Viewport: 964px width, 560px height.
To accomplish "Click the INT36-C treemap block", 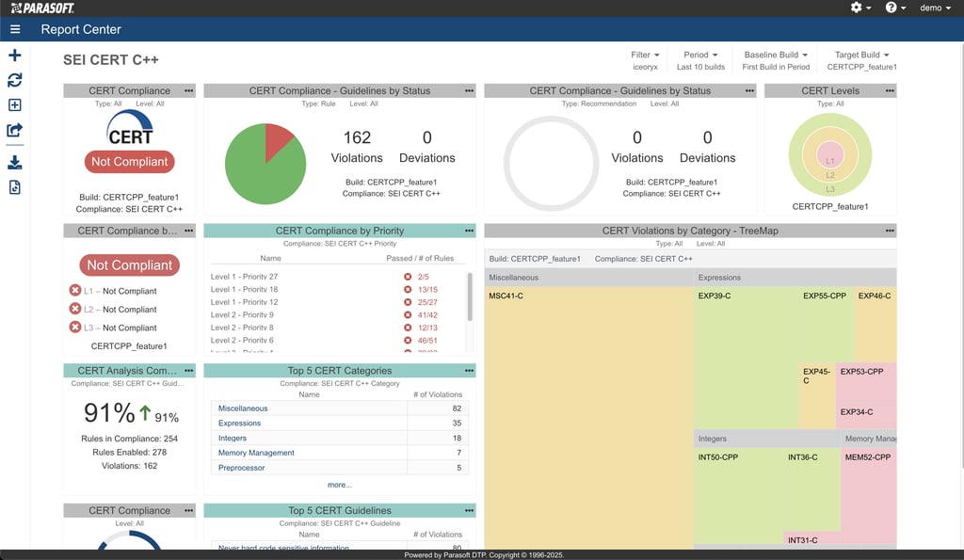I will tap(811, 488).
